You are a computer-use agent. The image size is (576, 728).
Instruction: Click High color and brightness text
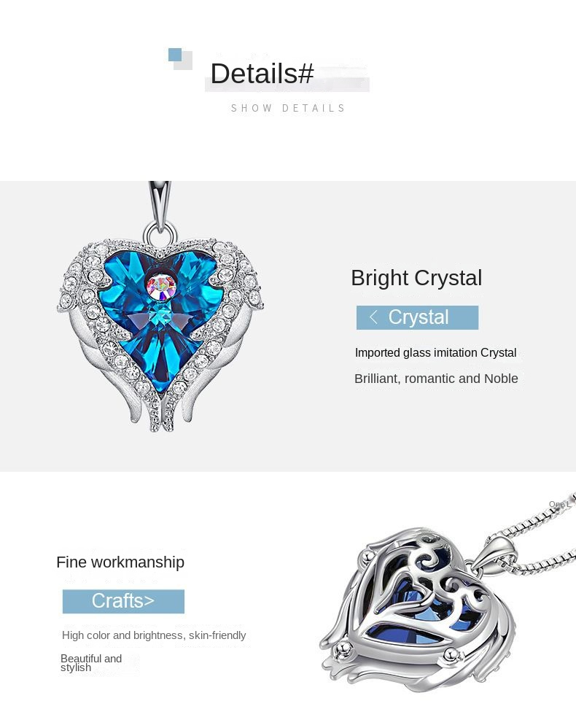pos(154,635)
